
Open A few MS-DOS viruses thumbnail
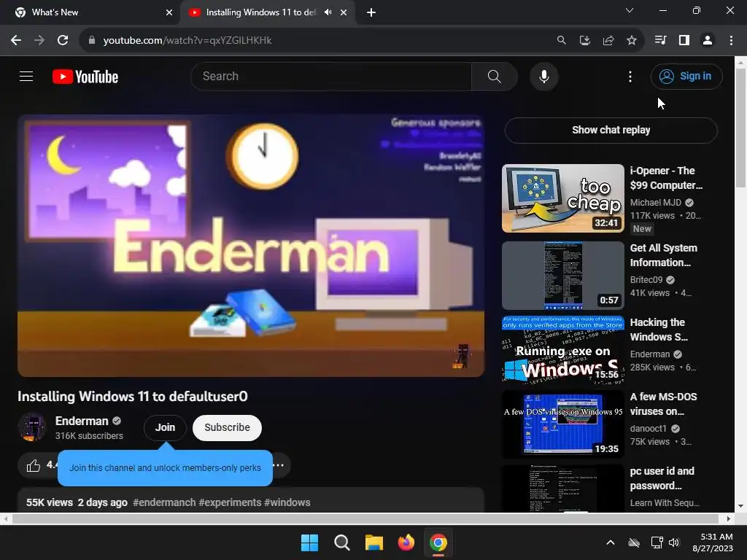tap(563, 424)
